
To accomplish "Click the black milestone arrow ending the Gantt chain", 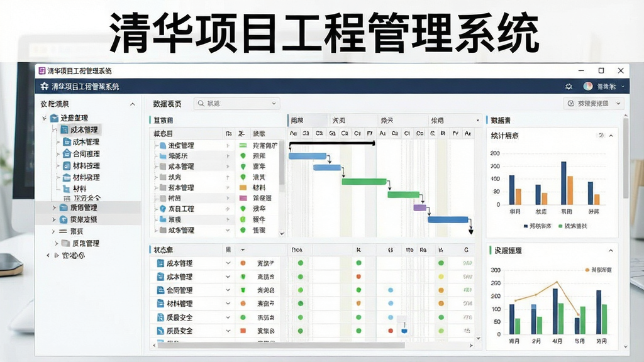I will (x=470, y=232).
